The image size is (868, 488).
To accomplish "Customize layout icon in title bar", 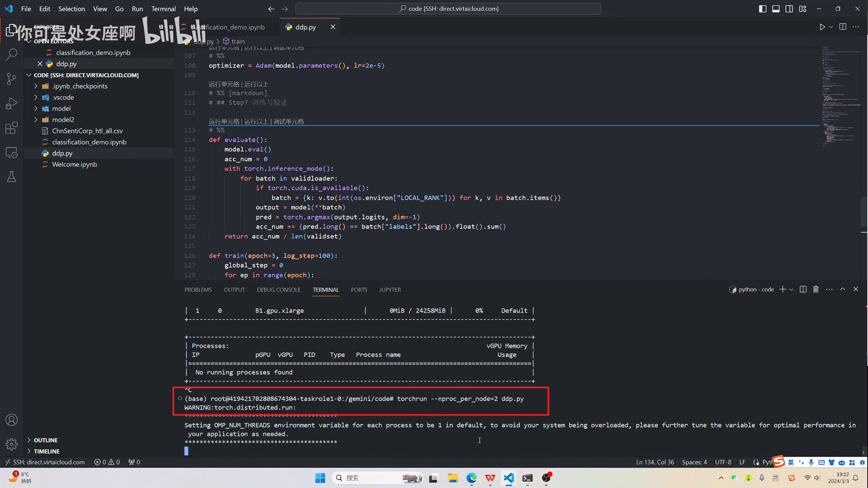I will (x=803, y=9).
